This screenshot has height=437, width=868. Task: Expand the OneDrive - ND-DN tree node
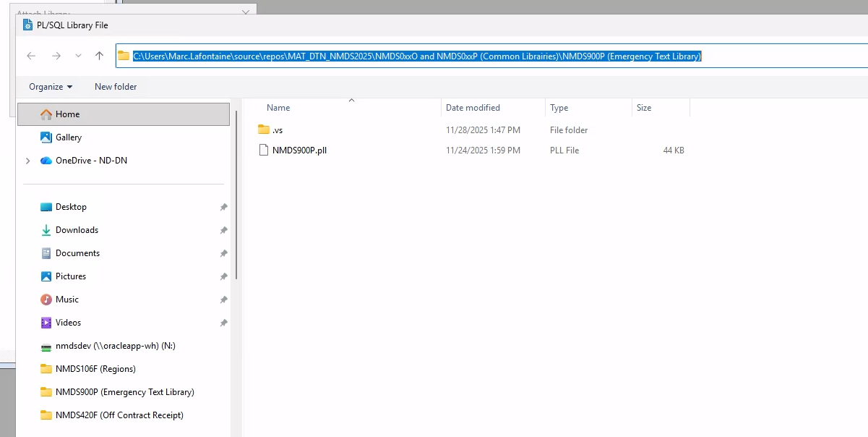27,161
